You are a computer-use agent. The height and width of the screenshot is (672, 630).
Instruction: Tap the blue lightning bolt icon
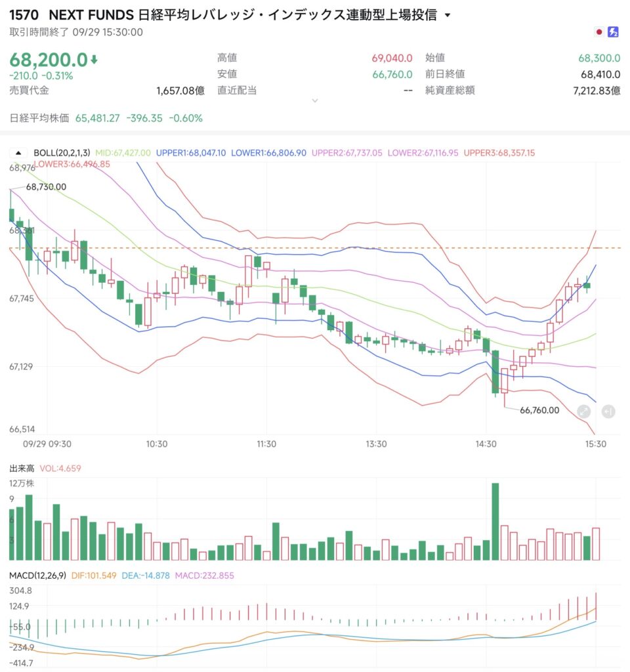614,32
